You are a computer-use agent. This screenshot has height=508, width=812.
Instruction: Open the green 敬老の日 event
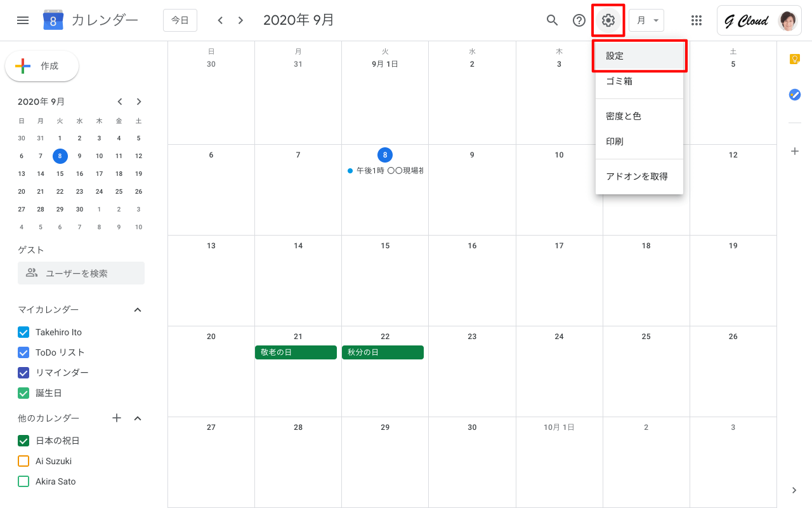click(x=296, y=352)
